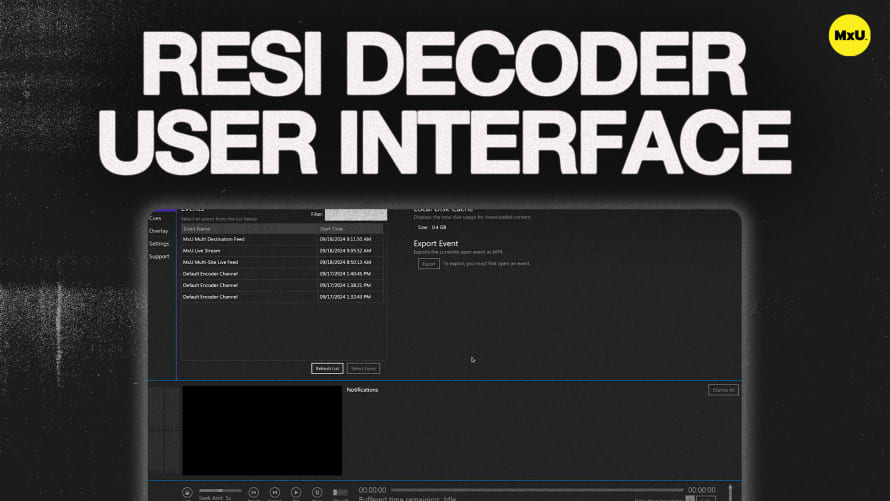
Task: Click the lock icon in playback bar
Action: point(187,492)
